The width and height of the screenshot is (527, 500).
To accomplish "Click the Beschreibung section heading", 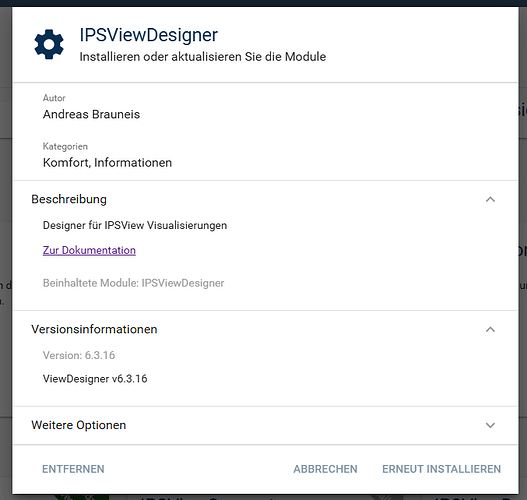I will (69, 199).
